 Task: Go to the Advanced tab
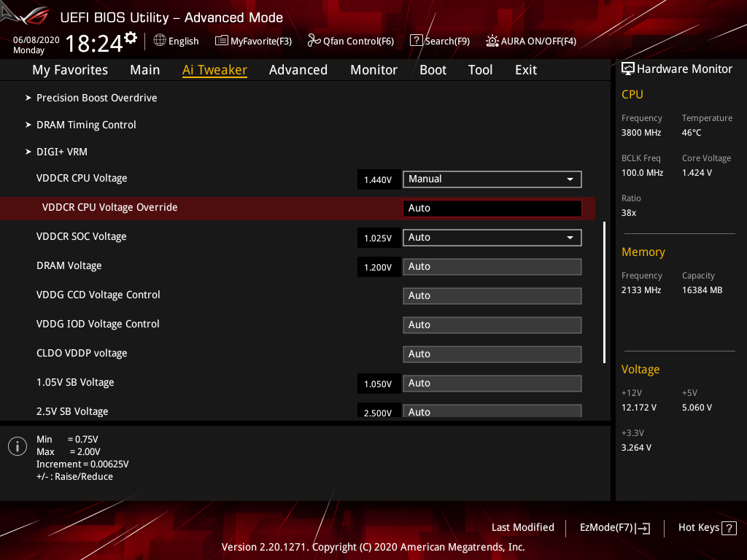[x=298, y=70]
